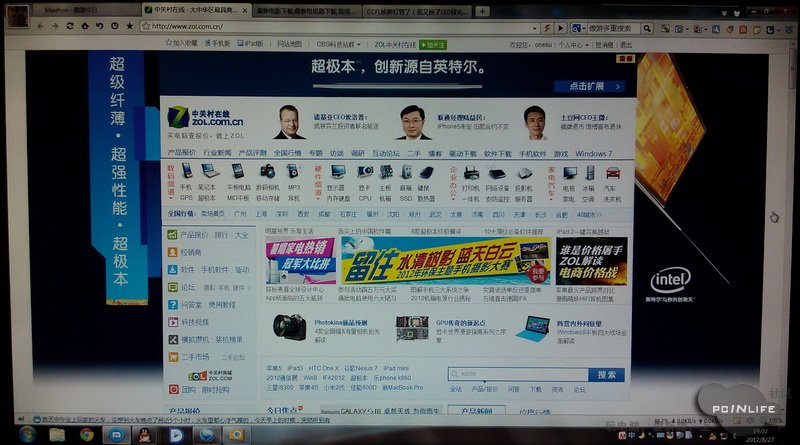The height and width of the screenshot is (445, 800).
Task: Click the 打印机 printer category icon
Action: [x=471, y=173]
